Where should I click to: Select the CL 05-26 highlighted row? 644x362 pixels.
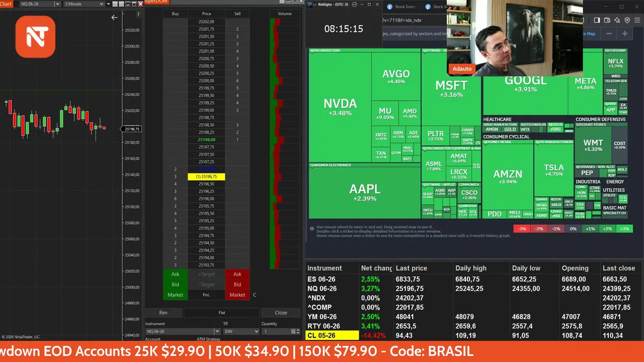point(474,335)
